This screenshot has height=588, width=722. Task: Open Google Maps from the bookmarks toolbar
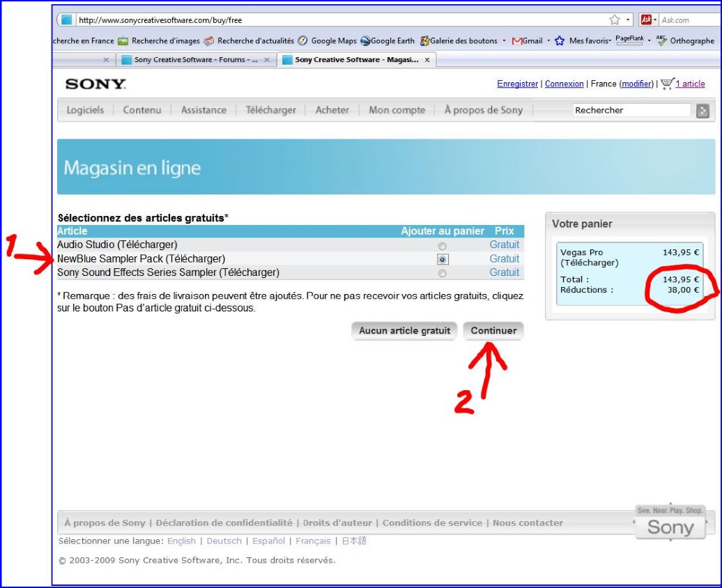pyautogui.click(x=328, y=41)
